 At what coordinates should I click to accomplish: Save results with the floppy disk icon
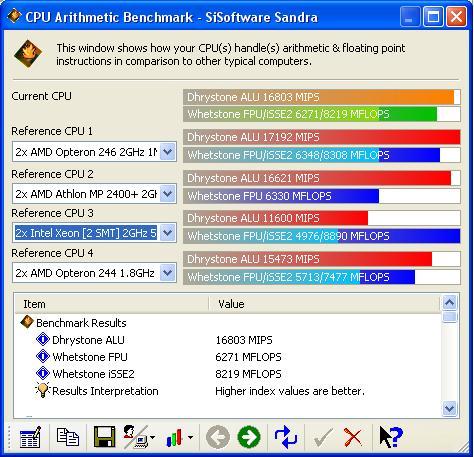[105, 437]
